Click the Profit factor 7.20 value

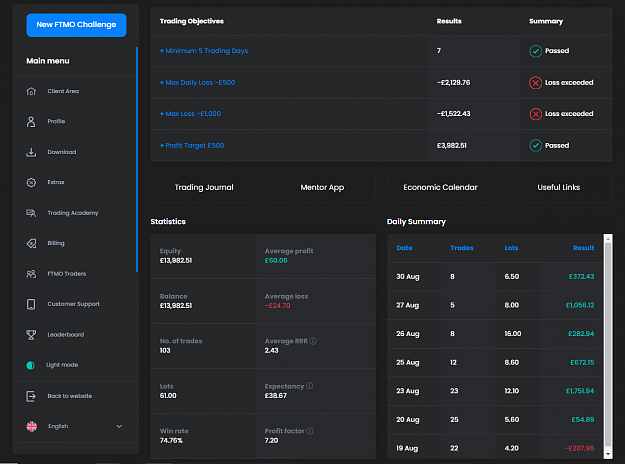coord(271,440)
